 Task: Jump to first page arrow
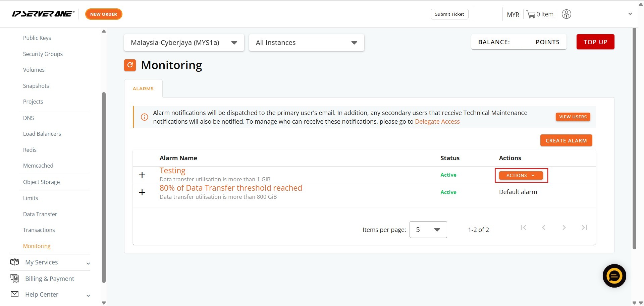[523, 228]
